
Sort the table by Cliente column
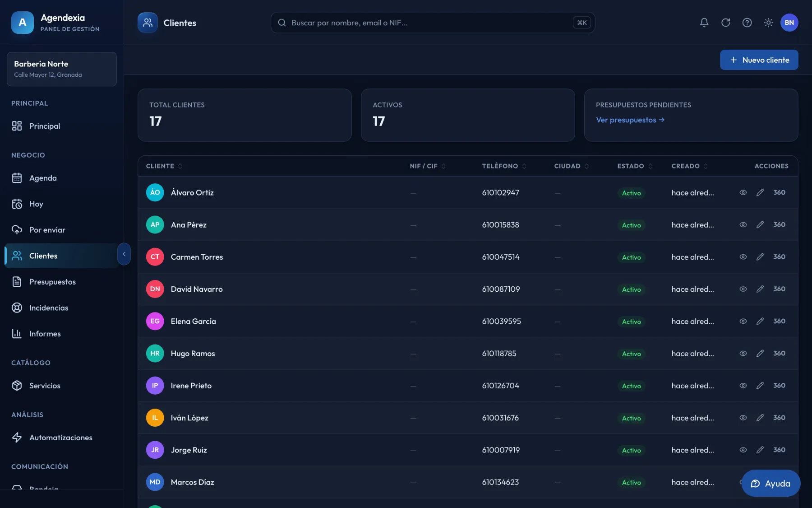[164, 166]
